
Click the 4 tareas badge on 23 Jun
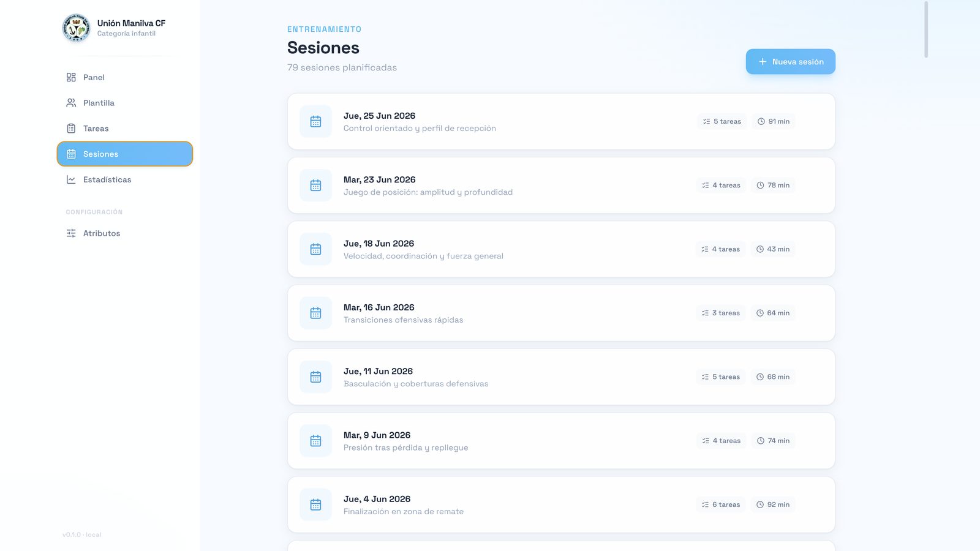coord(722,186)
